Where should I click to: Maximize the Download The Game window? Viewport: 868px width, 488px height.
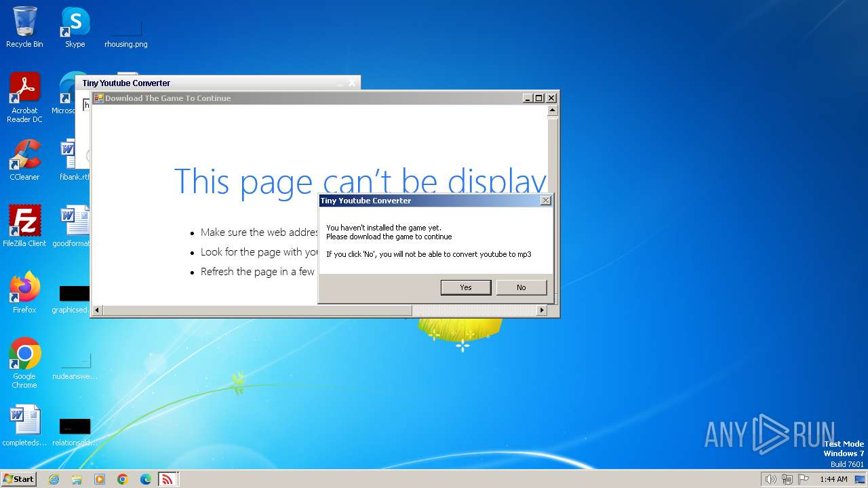539,98
